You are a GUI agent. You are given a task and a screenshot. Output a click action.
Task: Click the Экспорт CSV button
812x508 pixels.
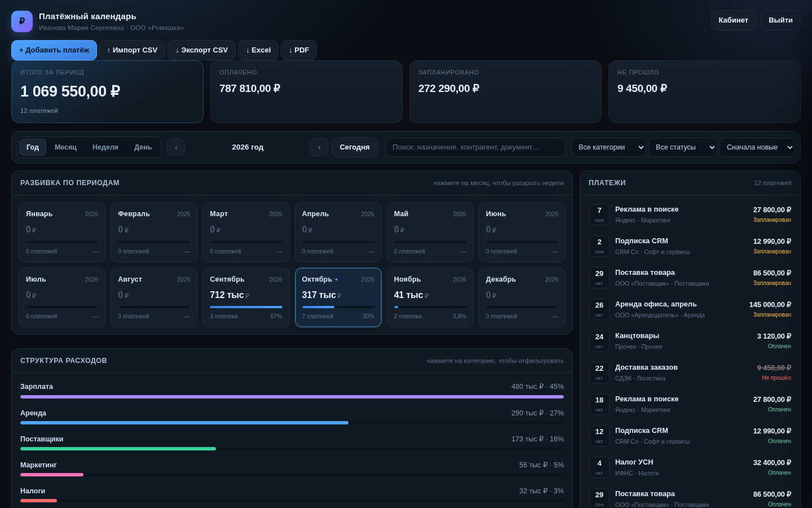[x=201, y=50]
